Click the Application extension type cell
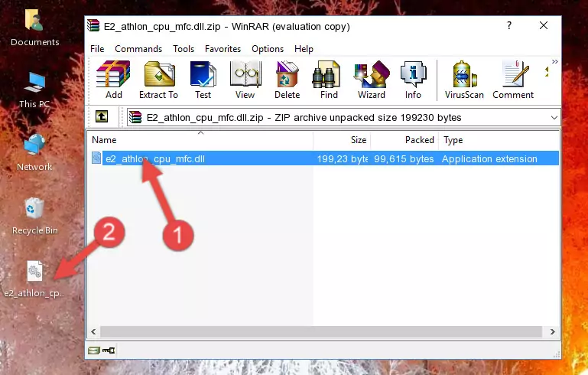The image size is (588, 375). click(x=489, y=158)
